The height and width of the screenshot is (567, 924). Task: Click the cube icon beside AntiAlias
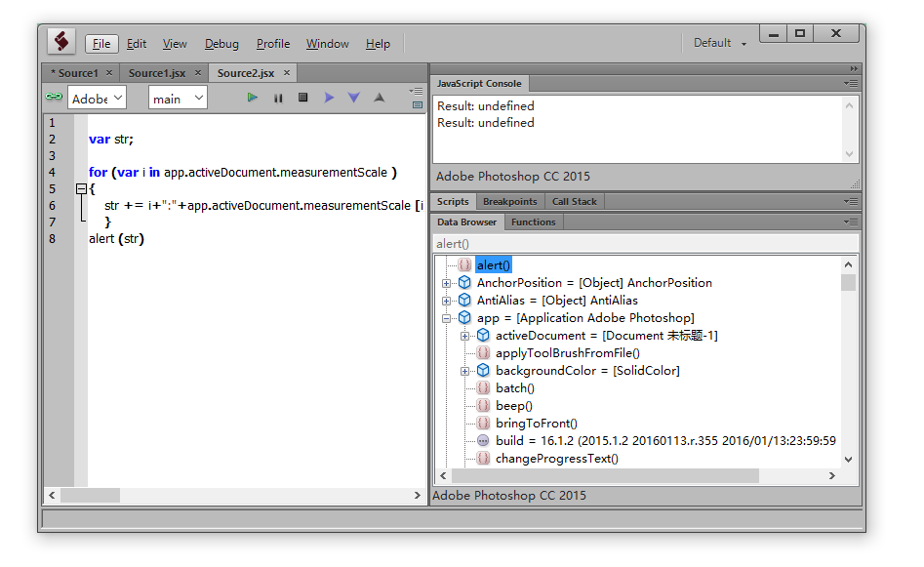click(x=464, y=300)
